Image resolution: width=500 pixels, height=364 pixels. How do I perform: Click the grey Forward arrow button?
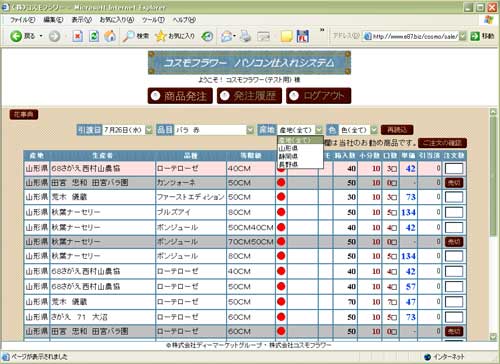click(54, 36)
